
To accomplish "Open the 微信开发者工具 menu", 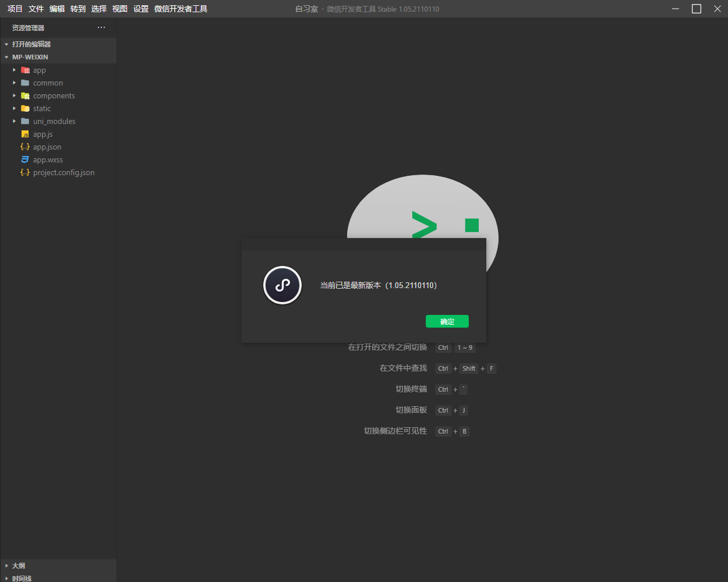I will point(181,9).
